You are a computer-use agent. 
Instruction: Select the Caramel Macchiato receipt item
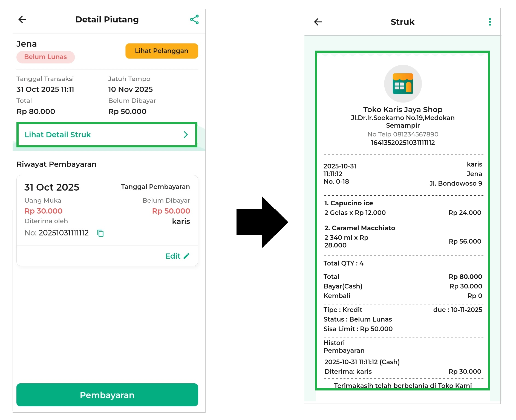[x=359, y=228]
